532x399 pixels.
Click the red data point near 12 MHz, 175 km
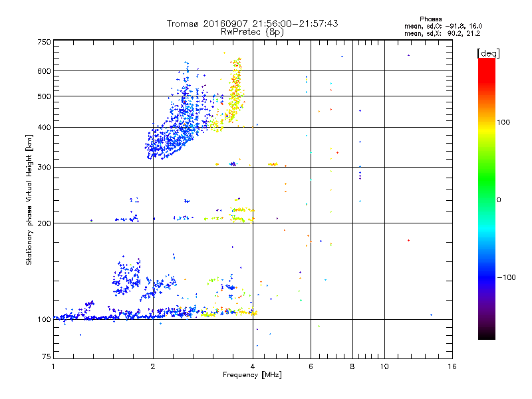tap(408, 240)
